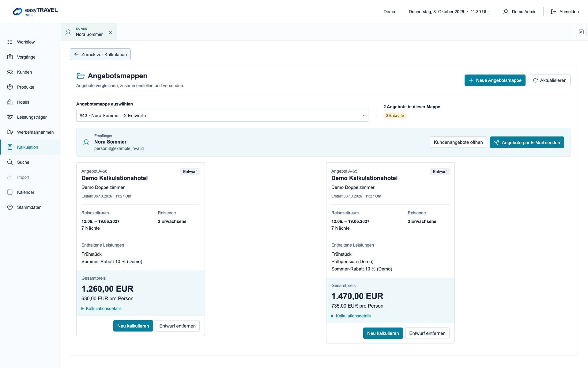Screen dimensions: 588x368
Task: Click the Angebot A-65 label
Action: 344,171
